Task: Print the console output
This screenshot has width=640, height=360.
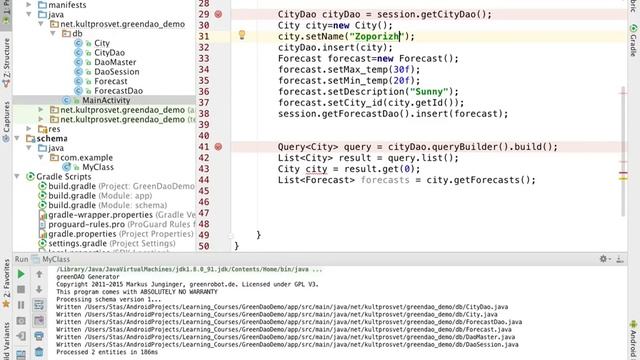Action: click(x=39, y=336)
